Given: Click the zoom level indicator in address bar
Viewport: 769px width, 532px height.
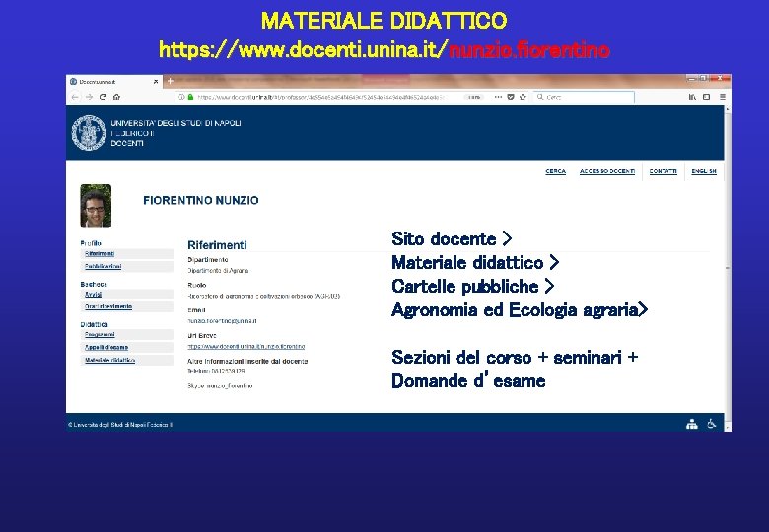Looking at the screenshot, I should click(474, 97).
